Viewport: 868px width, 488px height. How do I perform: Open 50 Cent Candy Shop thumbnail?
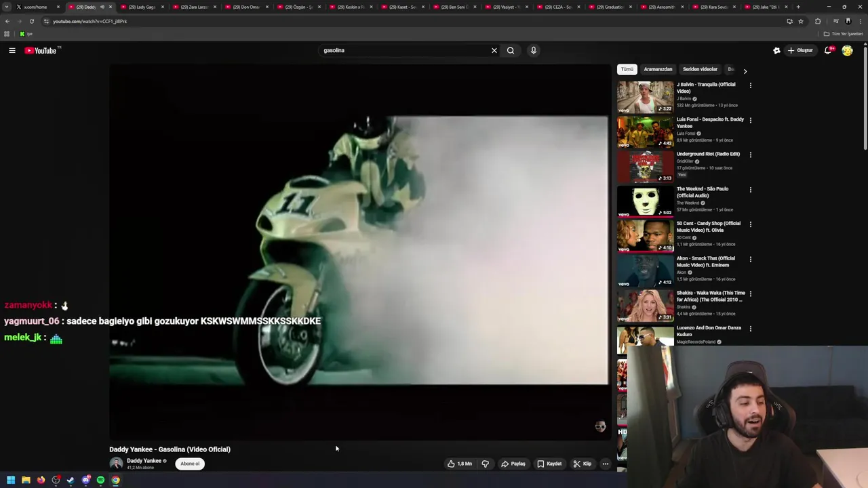tap(645, 236)
